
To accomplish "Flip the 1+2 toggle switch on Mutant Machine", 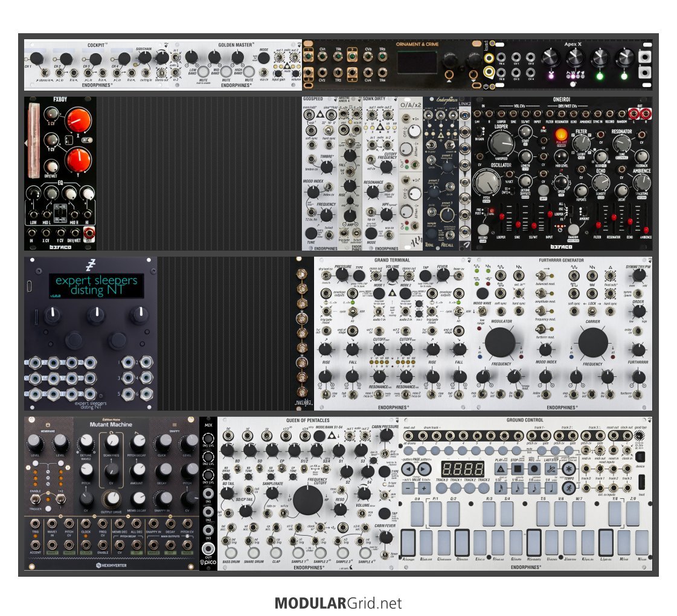I will (x=60, y=499).
